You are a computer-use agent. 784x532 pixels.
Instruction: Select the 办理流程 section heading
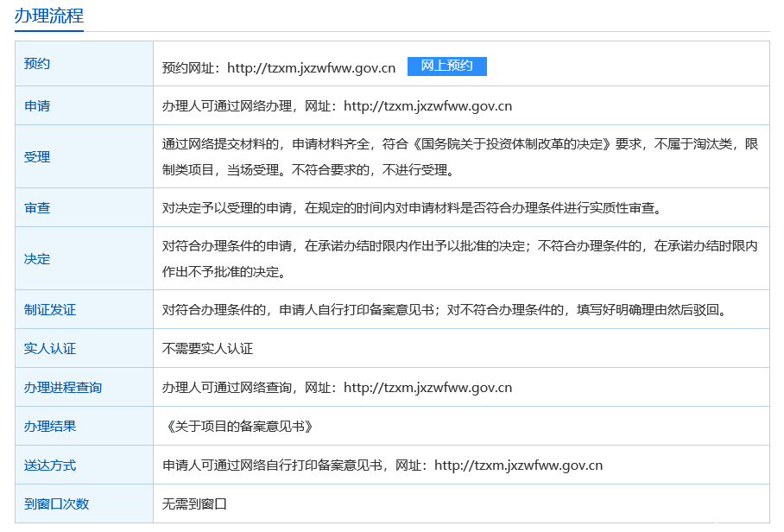49,15
